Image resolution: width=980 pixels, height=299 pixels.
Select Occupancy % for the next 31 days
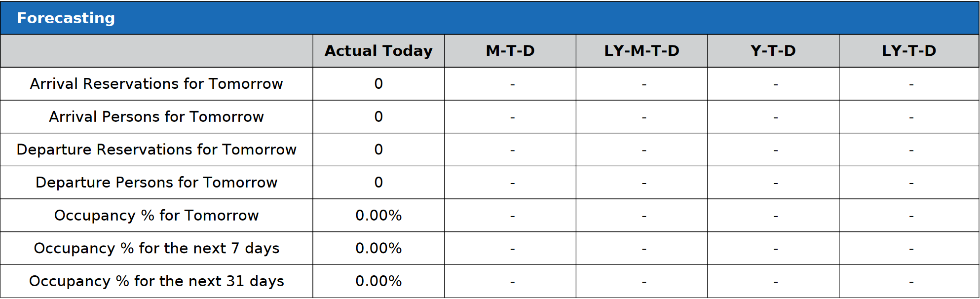156,281
